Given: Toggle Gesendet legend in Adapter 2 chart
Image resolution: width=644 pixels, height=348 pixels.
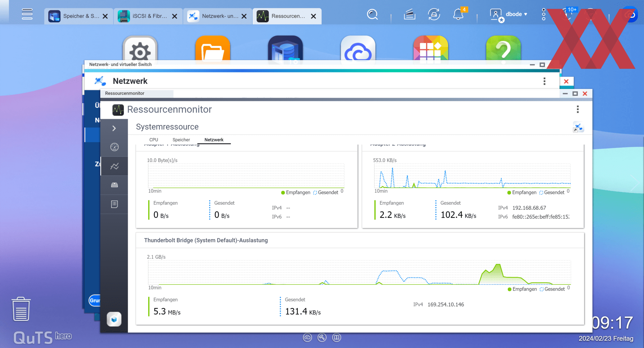Looking at the screenshot, I should tap(552, 192).
